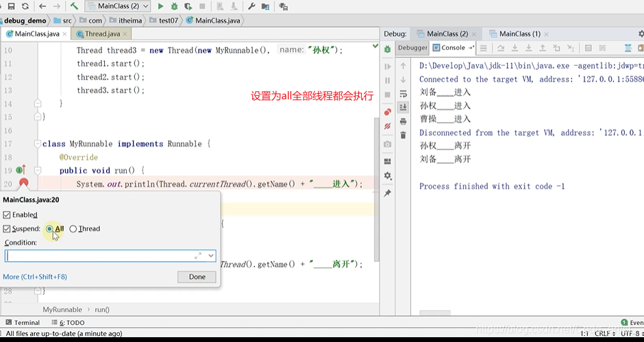Open the Condition field history dropdown arrow
The width and height of the screenshot is (644, 342).
[x=211, y=256]
